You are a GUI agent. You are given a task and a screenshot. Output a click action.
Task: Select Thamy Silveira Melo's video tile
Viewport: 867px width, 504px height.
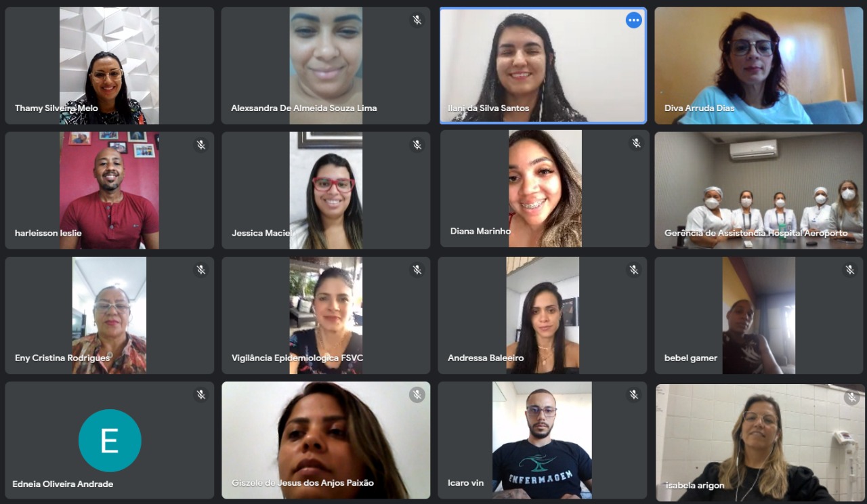pyautogui.click(x=110, y=66)
